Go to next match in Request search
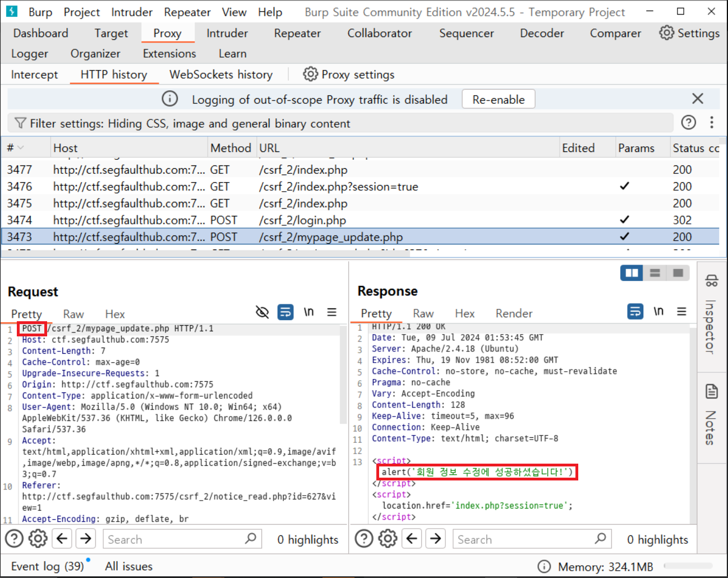The width and height of the screenshot is (728, 578). coord(86,539)
